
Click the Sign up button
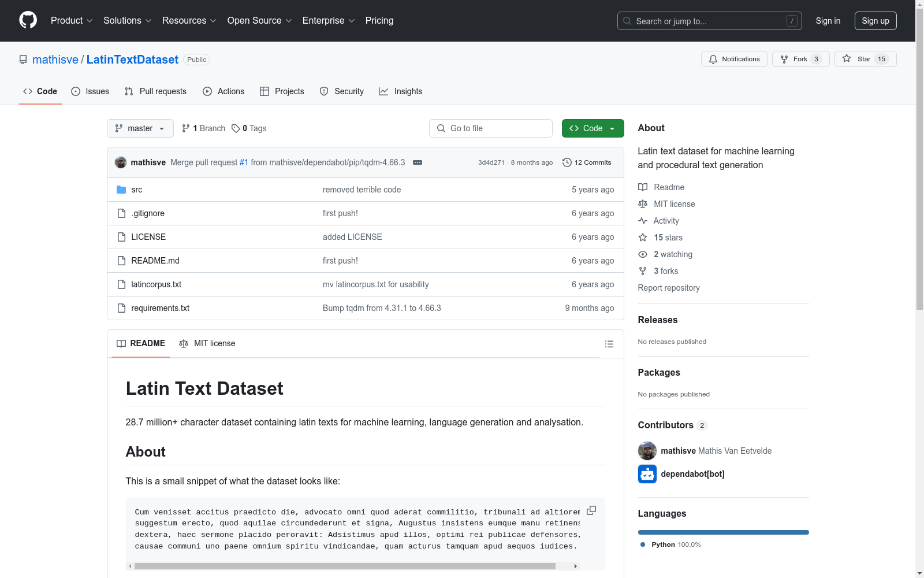[875, 21]
